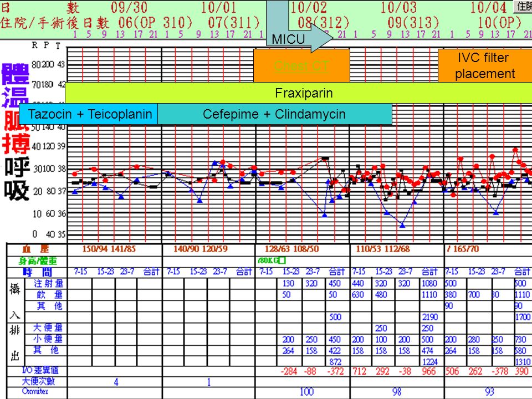Click drinking amount 630
This screenshot has width=532, height=399.
[358, 294]
